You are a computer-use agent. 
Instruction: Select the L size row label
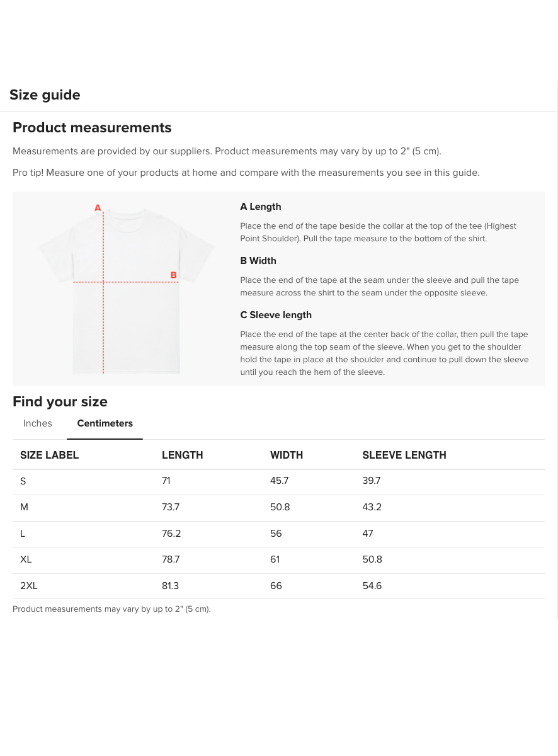coord(23,534)
